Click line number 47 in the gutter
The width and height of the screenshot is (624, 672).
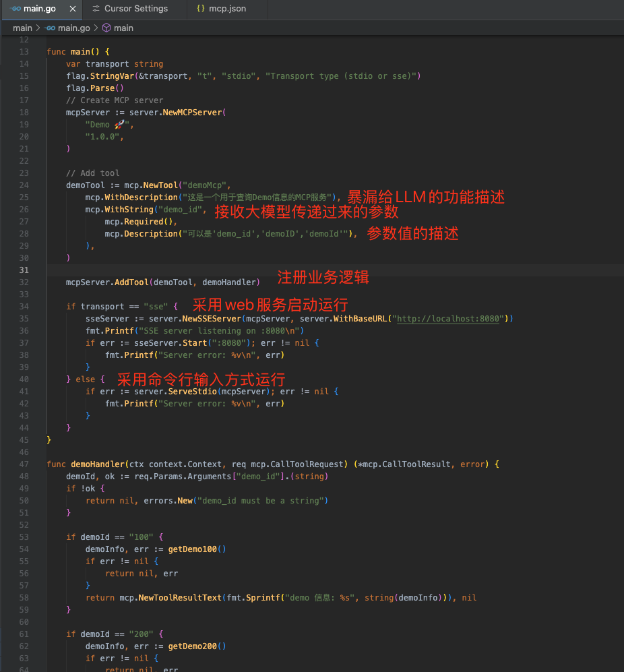(x=24, y=464)
